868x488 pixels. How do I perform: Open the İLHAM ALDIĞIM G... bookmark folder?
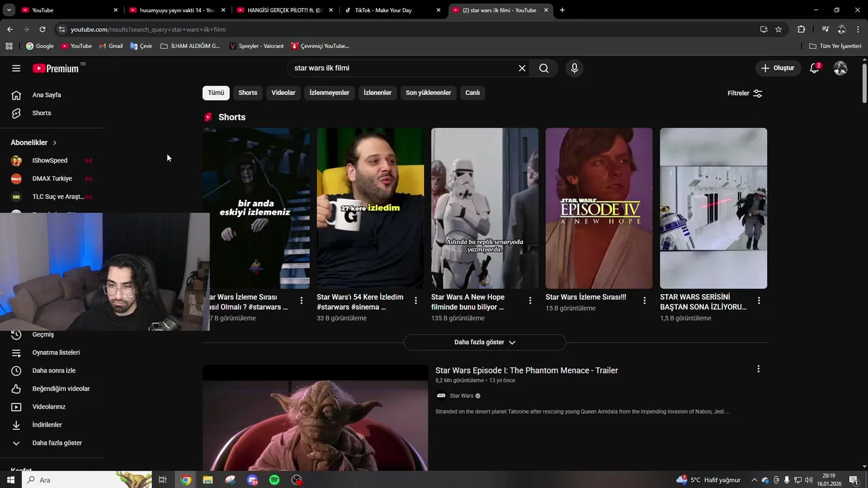tap(190, 46)
